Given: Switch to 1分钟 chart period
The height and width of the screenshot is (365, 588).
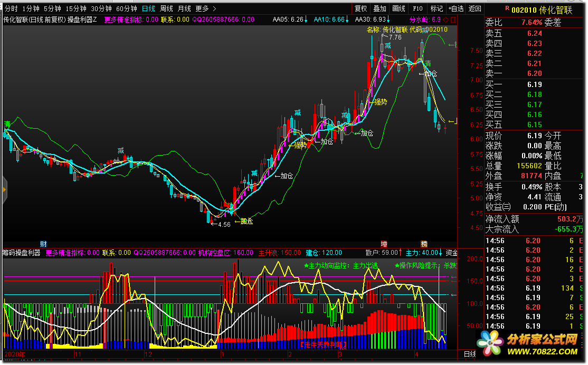Looking at the screenshot, I should [x=31, y=8].
